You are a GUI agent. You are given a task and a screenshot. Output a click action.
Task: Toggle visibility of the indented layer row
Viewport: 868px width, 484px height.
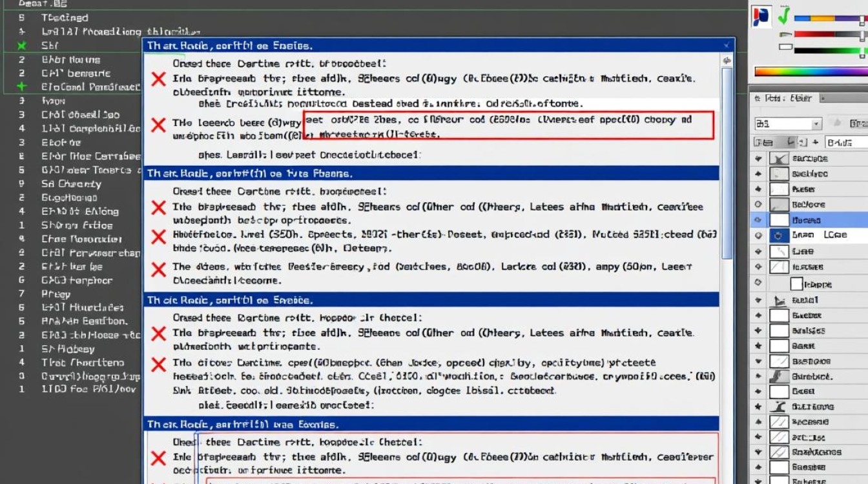point(758,283)
